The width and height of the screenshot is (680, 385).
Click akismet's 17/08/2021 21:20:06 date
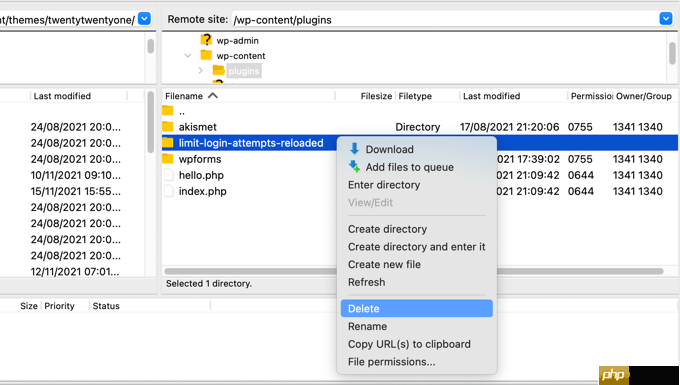coord(510,127)
